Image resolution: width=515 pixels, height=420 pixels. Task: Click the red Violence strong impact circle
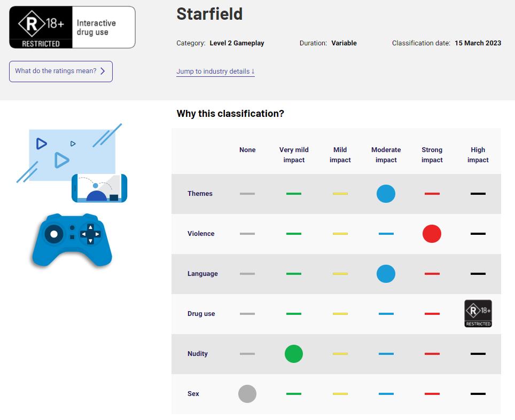coord(432,234)
